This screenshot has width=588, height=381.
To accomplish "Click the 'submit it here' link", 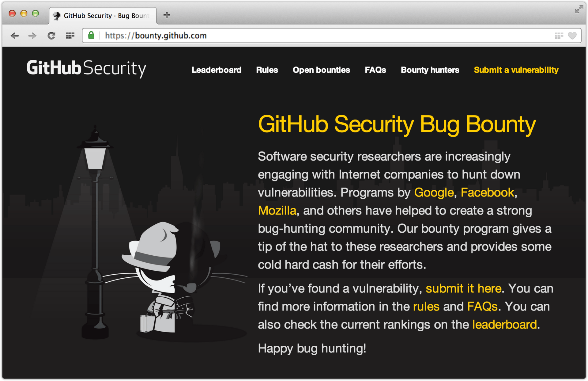I will [x=463, y=288].
